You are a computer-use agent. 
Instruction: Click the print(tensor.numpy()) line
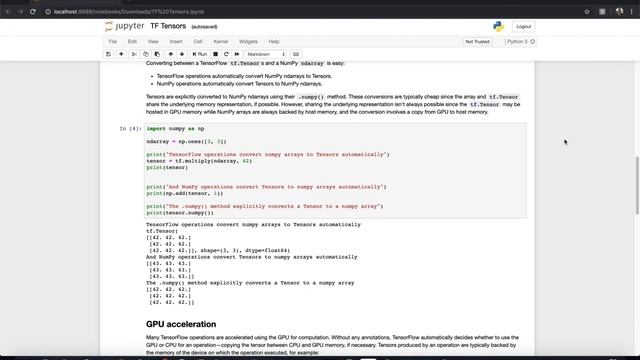tap(180, 213)
